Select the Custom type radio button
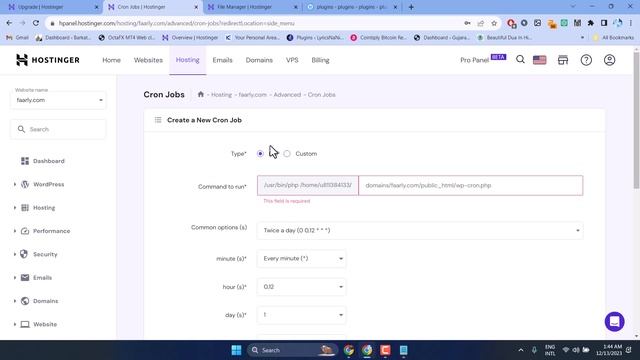The width and height of the screenshot is (640, 360). tap(287, 153)
